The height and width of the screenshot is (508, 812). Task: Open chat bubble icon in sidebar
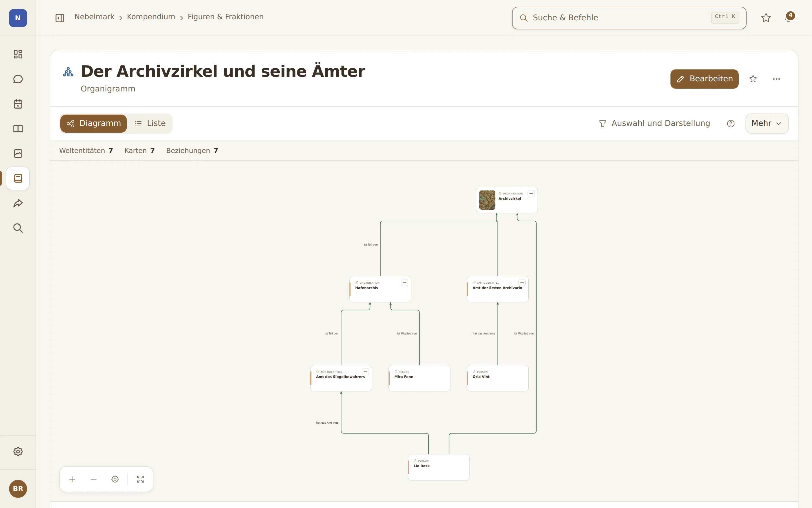(x=18, y=79)
